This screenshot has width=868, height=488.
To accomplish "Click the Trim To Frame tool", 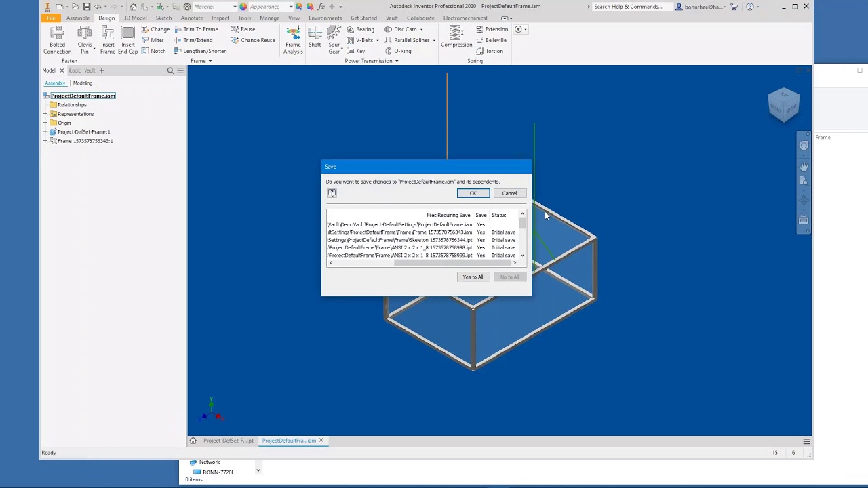I will [195, 29].
